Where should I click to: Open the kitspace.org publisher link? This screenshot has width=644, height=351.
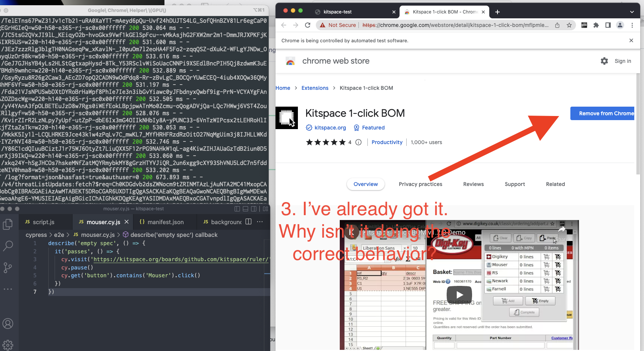click(330, 128)
